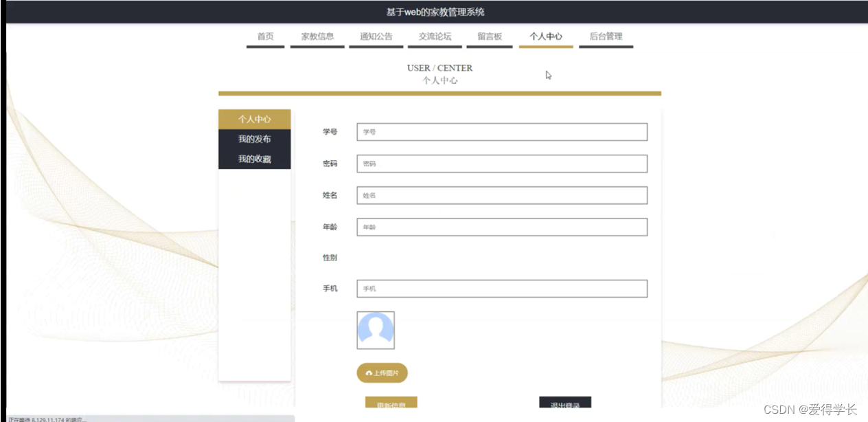Focus the 手机 input field

coord(502,289)
